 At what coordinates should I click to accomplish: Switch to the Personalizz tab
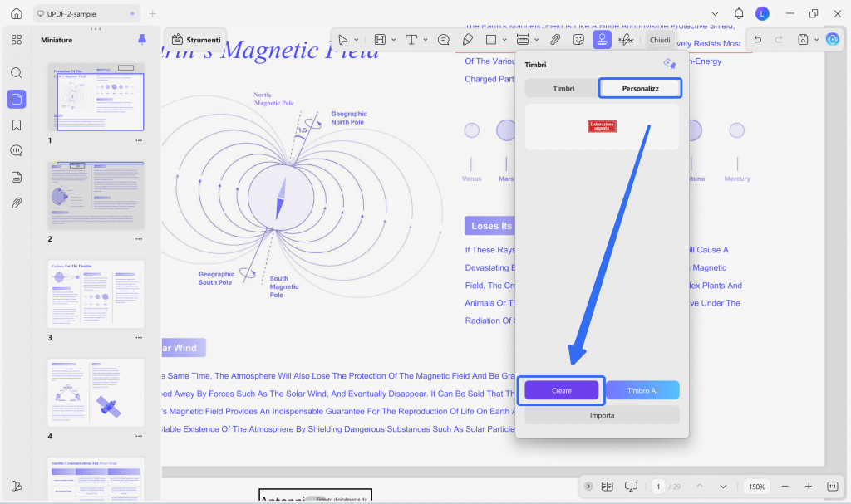pyautogui.click(x=641, y=89)
